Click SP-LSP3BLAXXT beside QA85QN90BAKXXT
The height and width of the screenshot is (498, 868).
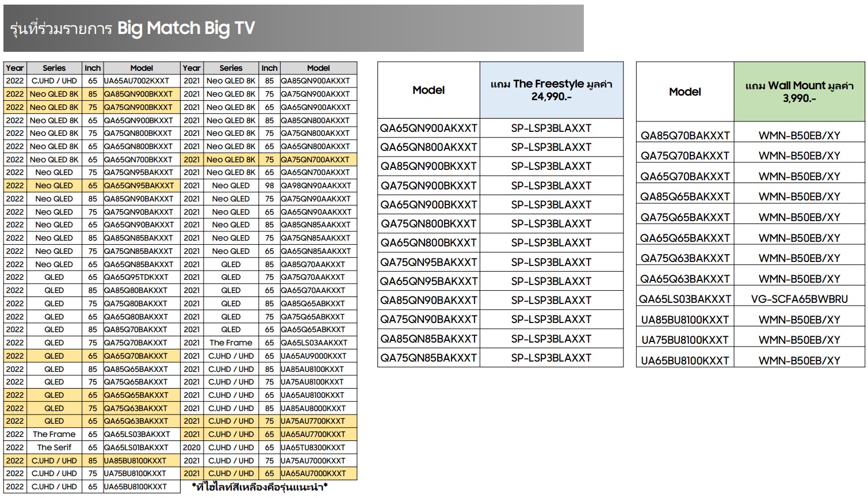552,300
